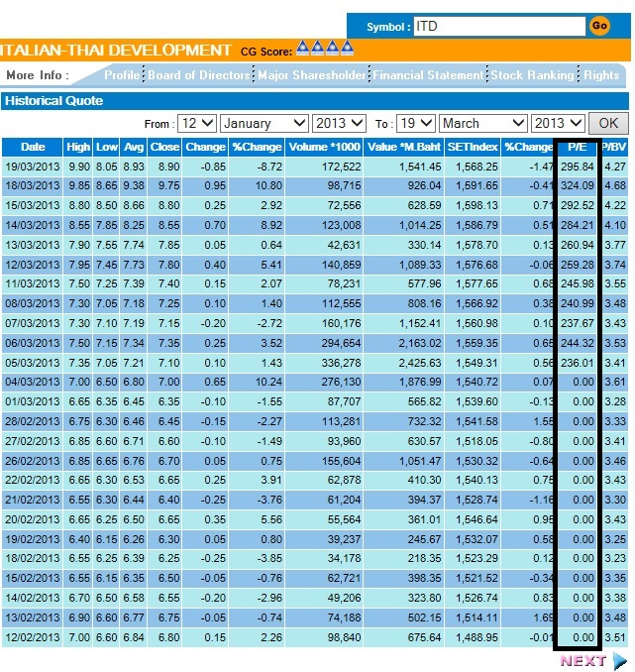Screen dimensions: 635x672
Task: Click the SETIndex column header
Action: click(473, 147)
